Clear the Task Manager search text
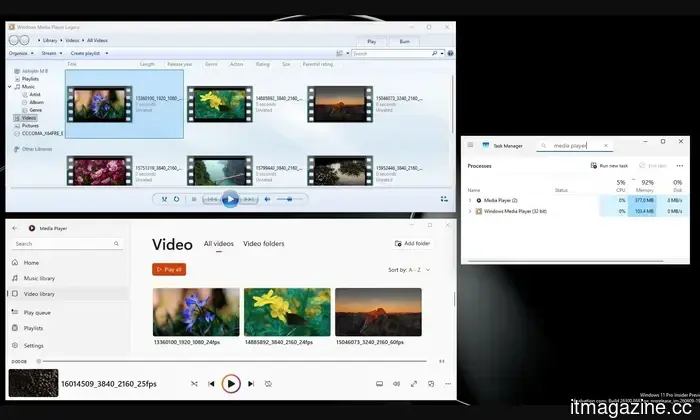The image size is (700, 420). tap(606, 146)
